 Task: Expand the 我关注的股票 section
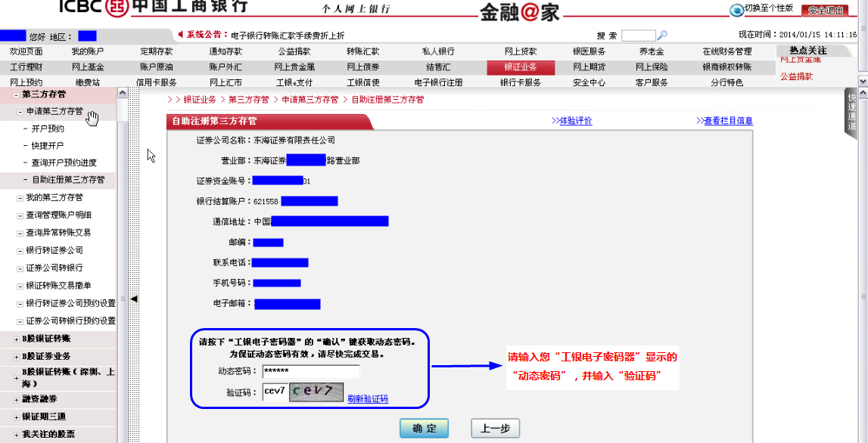click(17, 435)
